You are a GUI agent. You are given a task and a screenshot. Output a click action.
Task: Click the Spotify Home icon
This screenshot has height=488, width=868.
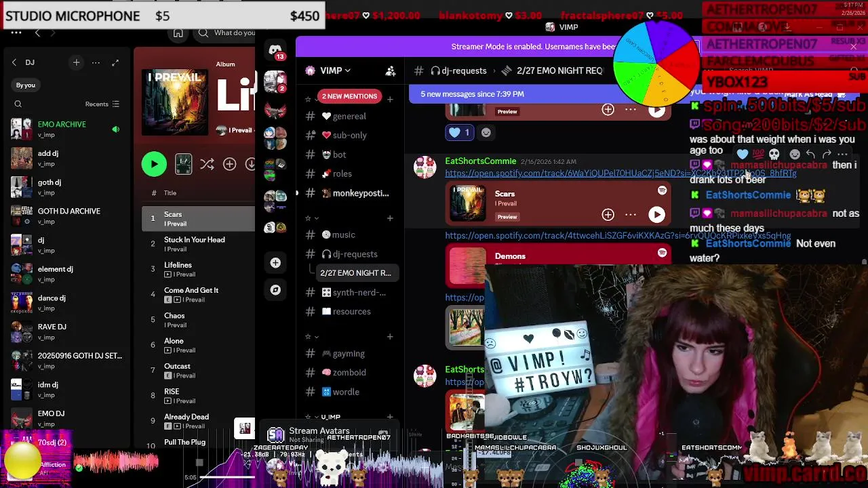[178, 33]
